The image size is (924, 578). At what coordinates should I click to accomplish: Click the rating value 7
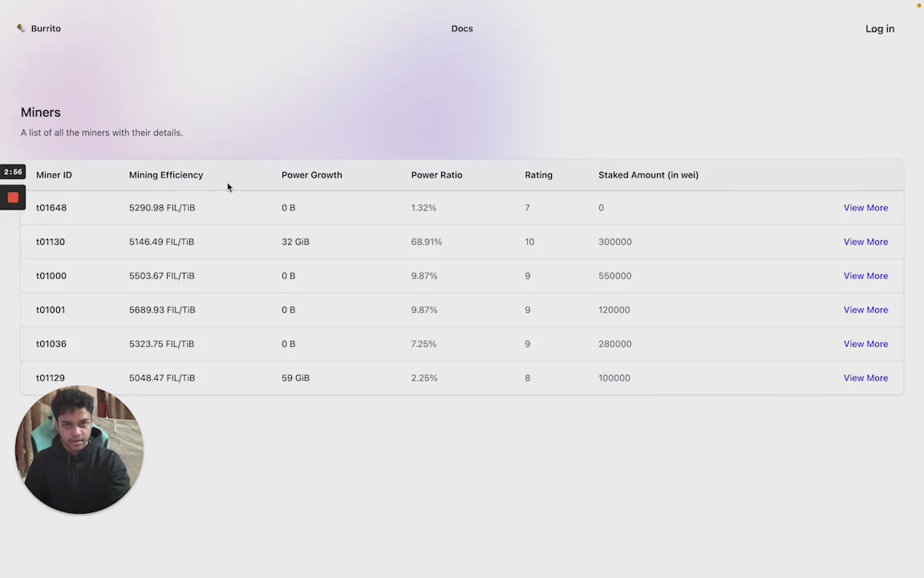pyautogui.click(x=528, y=208)
